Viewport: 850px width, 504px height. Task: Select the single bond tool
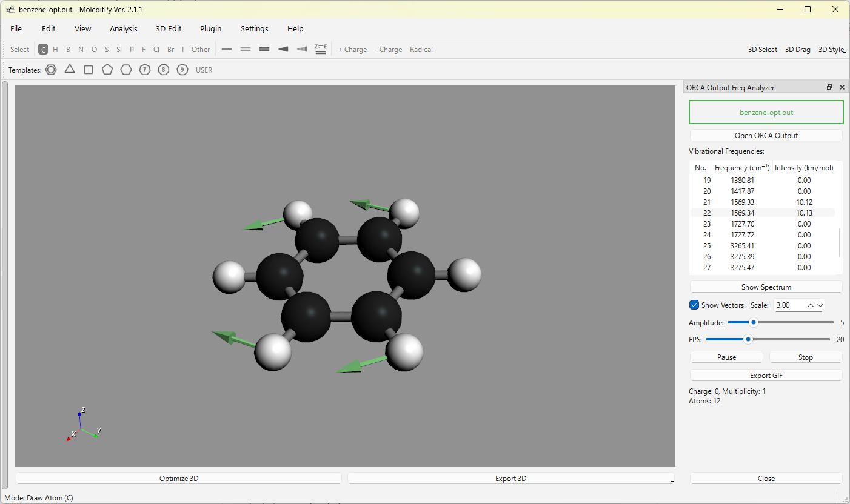pos(227,50)
